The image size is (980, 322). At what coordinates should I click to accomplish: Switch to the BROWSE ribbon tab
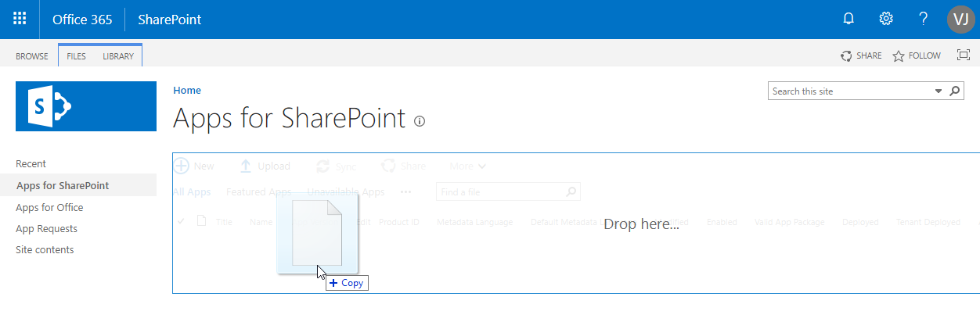[32, 56]
